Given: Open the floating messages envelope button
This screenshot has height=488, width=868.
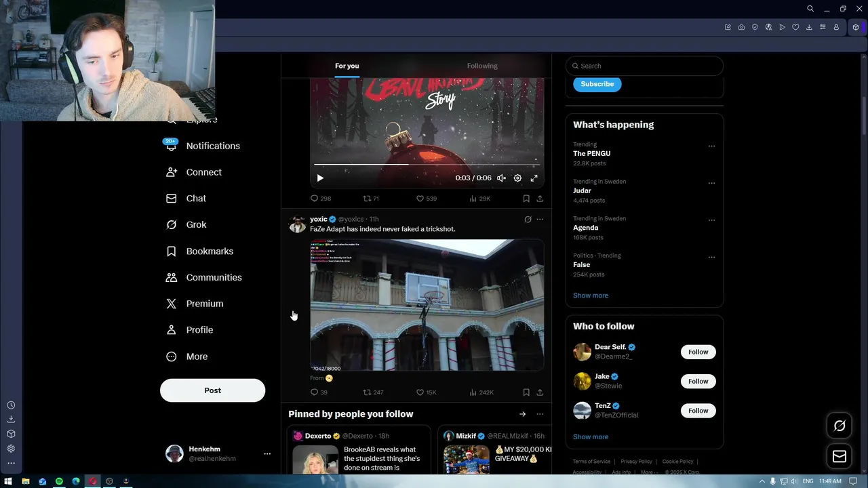Looking at the screenshot, I should (x=840, y=457).
